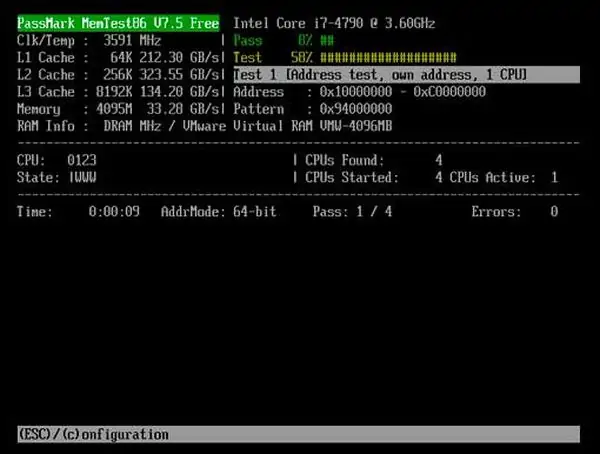Select the L1 Cache 64K speed line

click(x=118, y=58)
